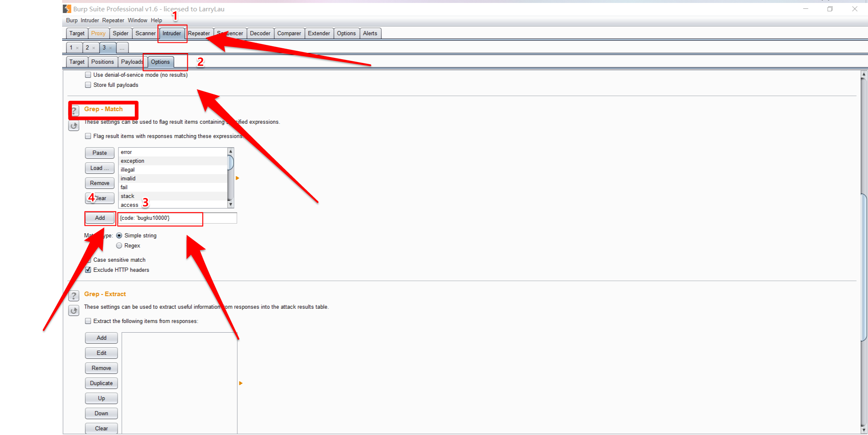This screenshot has height=435, width=868.
Task: Select 'fail' in match list
Action: [173, 188]
